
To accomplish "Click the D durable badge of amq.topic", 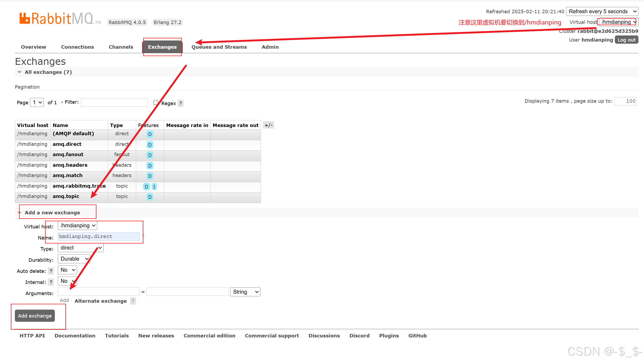I will tap(150, 197).
